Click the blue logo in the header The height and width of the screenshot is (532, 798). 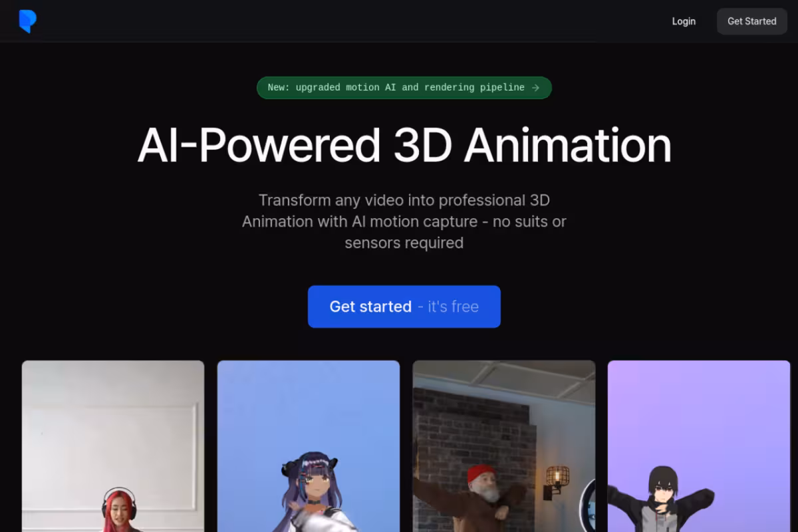point(27,21)
